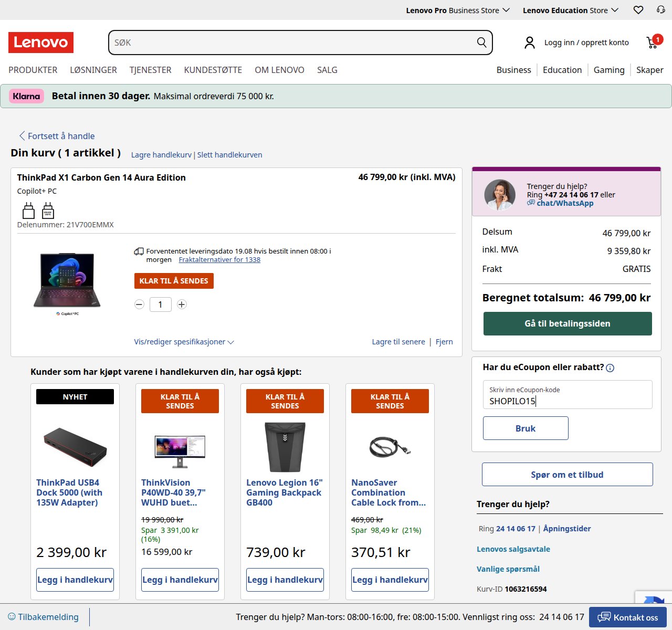
Task: Open the wishlist heart icon
Action: pos(638,10)
